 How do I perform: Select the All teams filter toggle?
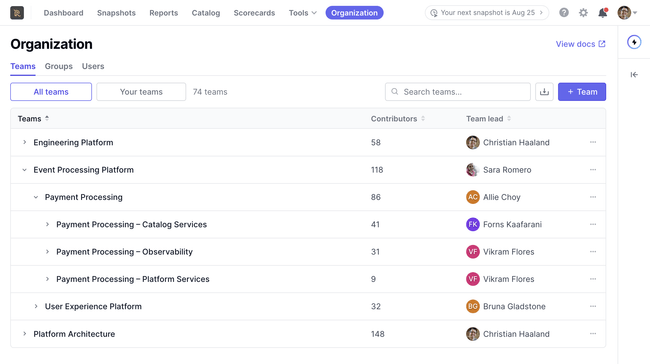pos(51,92)
